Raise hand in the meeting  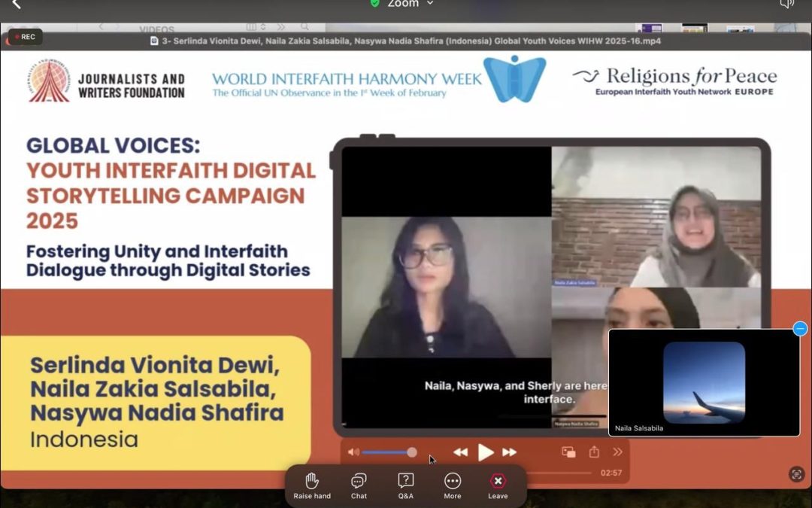click(x=312, y=485)
